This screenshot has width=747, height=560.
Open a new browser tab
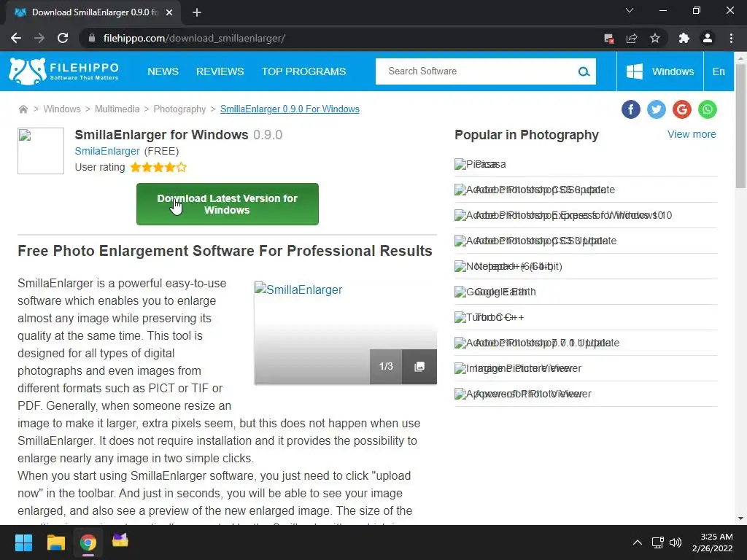(197, 12)
